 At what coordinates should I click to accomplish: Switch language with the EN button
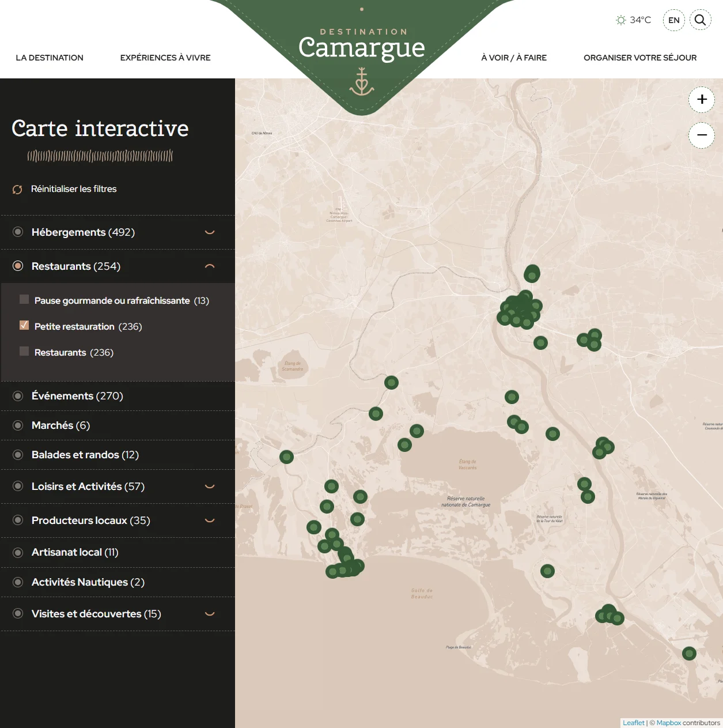tap(674, 20)
